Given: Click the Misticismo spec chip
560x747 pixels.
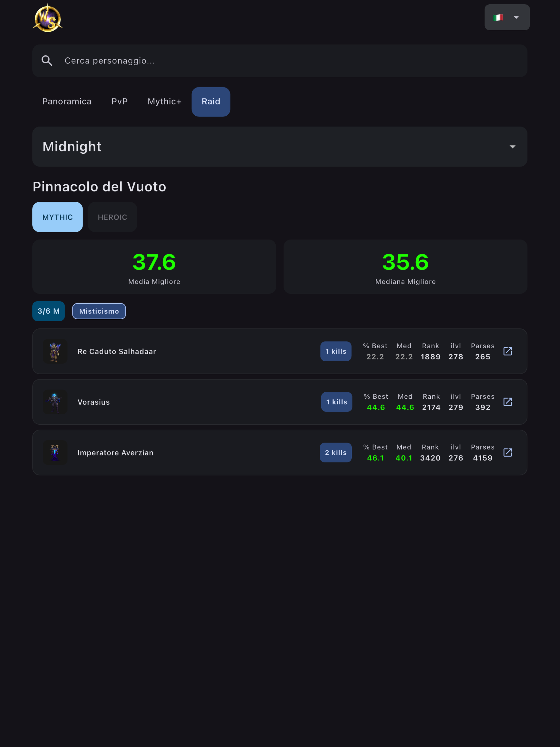Looking at the screenshot, I should tap(99, 311).
